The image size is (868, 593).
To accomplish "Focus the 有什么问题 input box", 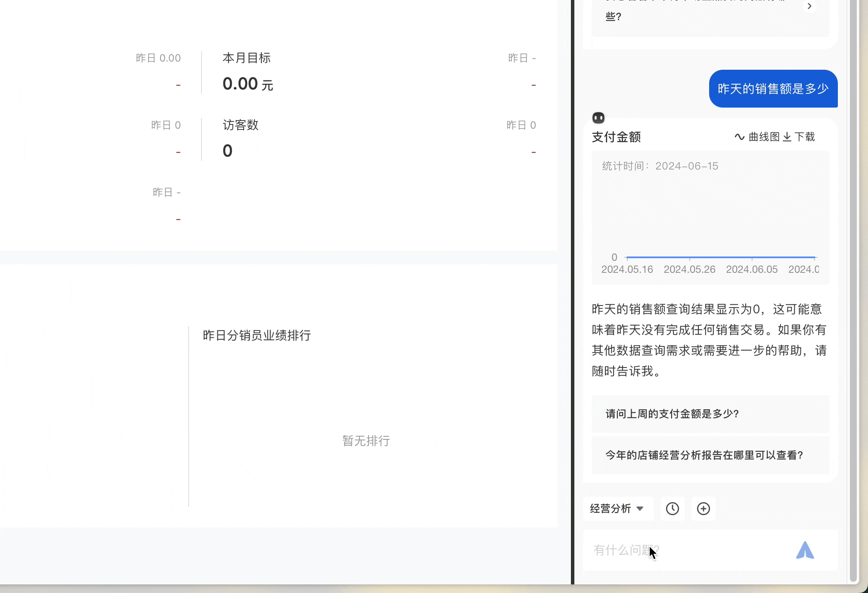I will [689, 550].
